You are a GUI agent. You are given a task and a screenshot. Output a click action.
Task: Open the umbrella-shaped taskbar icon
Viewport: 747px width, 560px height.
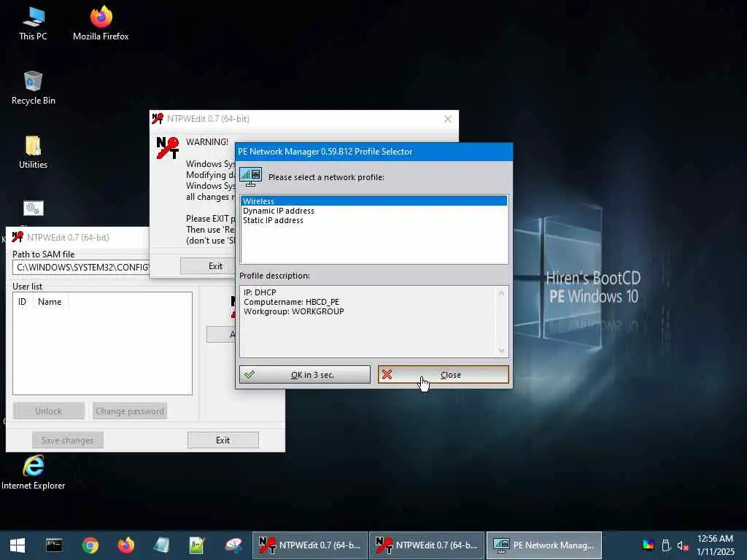coord(233,545)
